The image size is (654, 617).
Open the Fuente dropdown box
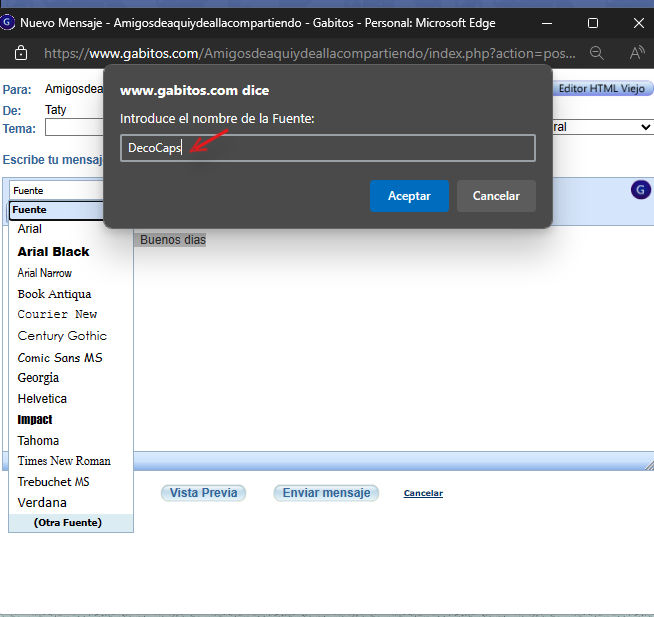point(58,190)
